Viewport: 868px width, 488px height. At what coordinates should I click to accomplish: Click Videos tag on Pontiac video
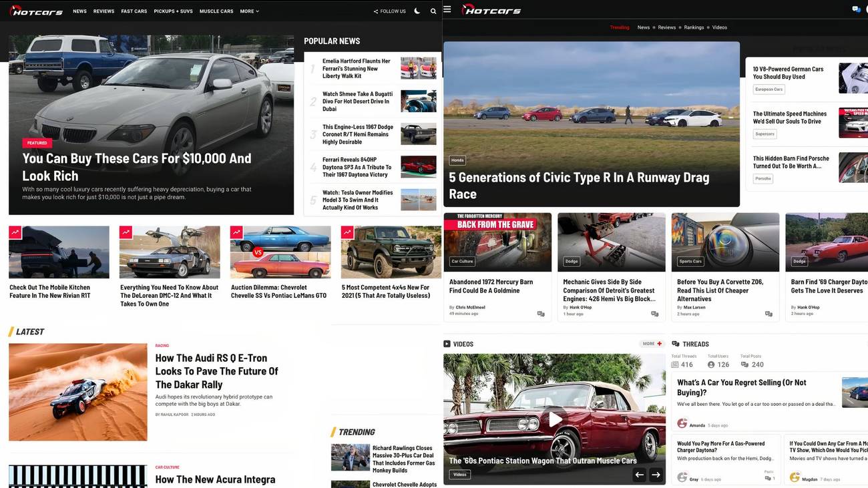tap(459, 475)
